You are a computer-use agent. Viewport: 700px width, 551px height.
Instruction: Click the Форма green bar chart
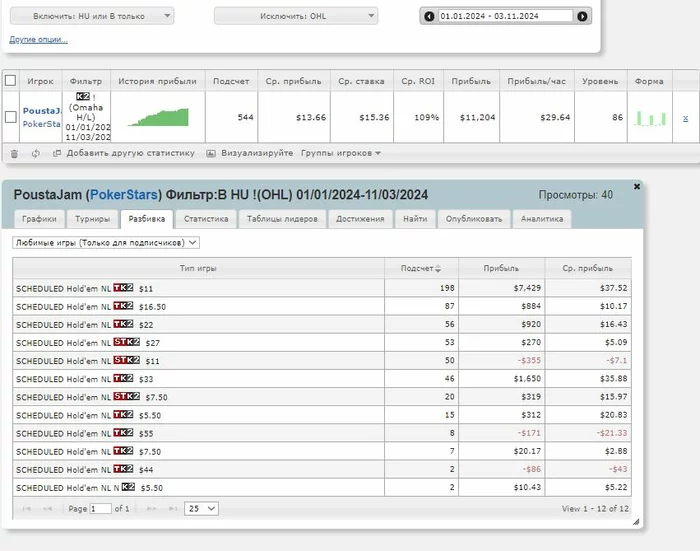tap(649, 118)
